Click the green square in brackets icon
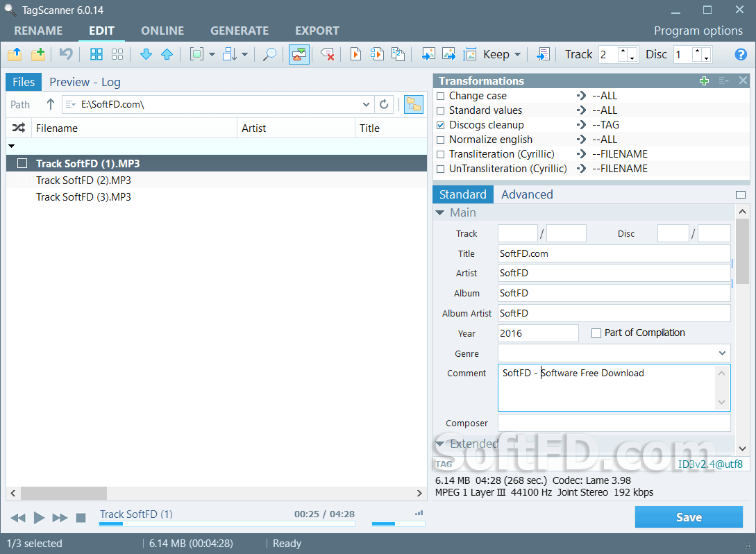 tap(196, 54)
